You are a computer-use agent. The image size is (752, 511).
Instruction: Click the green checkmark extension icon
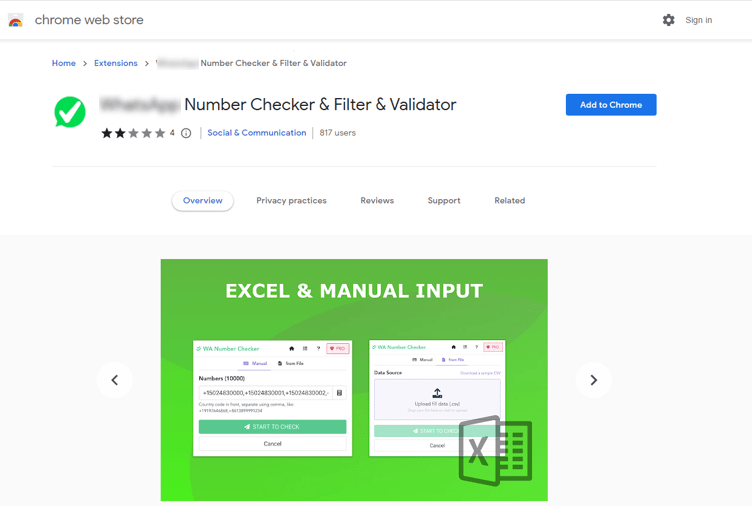click(x=70, y=112)
